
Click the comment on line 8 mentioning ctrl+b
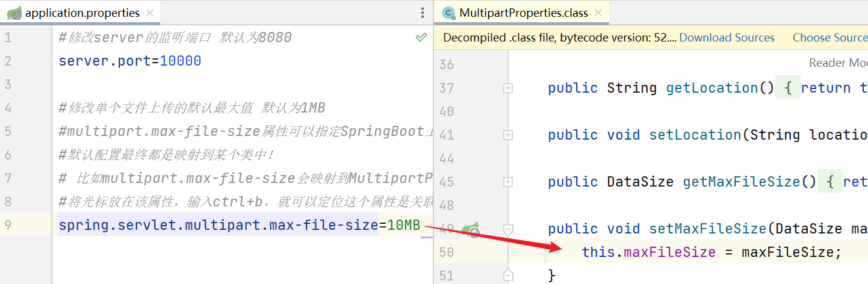coord(246,202)
